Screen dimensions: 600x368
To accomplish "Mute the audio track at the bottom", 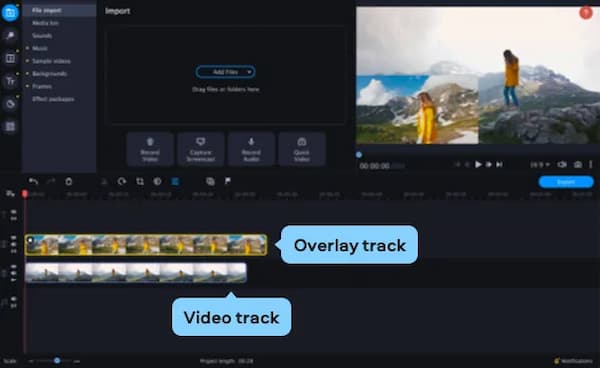I will click(x=13, y=299).
